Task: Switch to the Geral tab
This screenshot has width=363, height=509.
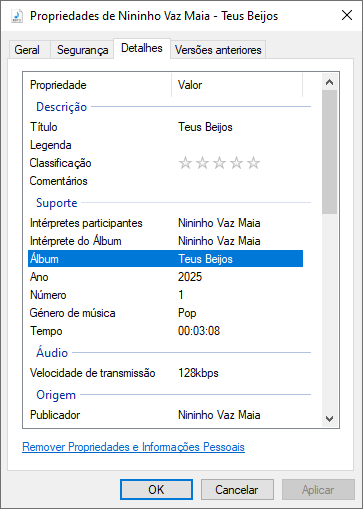Action: (27, 50)
